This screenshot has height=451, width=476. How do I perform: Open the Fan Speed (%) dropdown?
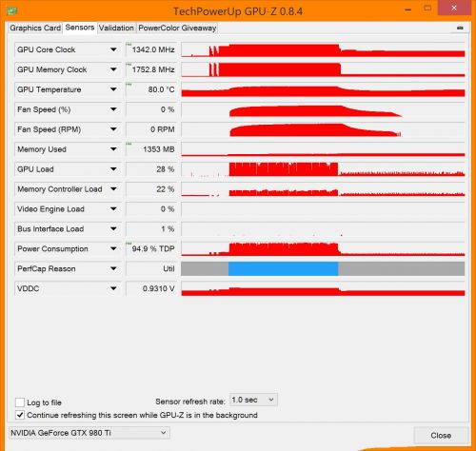point(113,109)
